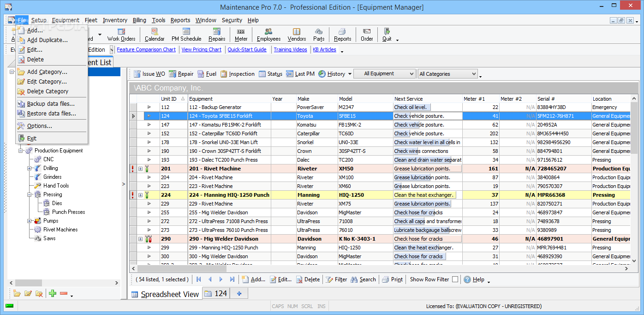Choose Restore data files... from File menu
644x315 pixels.
[52, 114]
